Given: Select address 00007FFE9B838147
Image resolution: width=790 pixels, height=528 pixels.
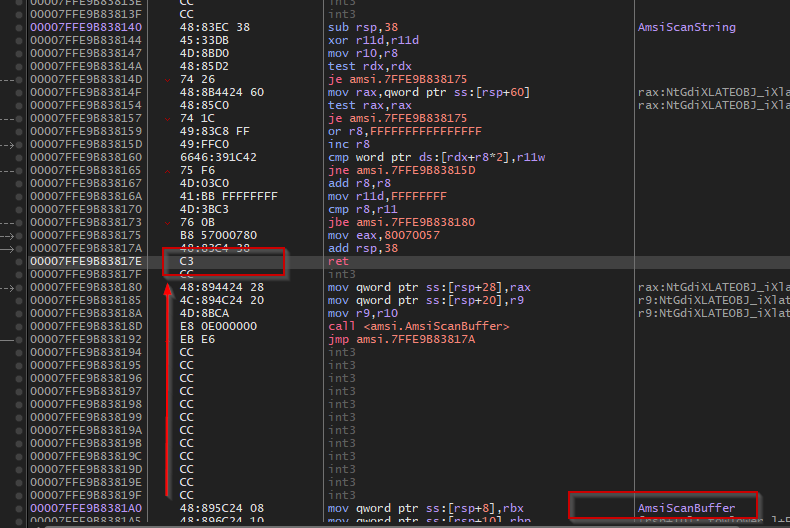Looking at the screenshot, I should click(x=86, y=53).
